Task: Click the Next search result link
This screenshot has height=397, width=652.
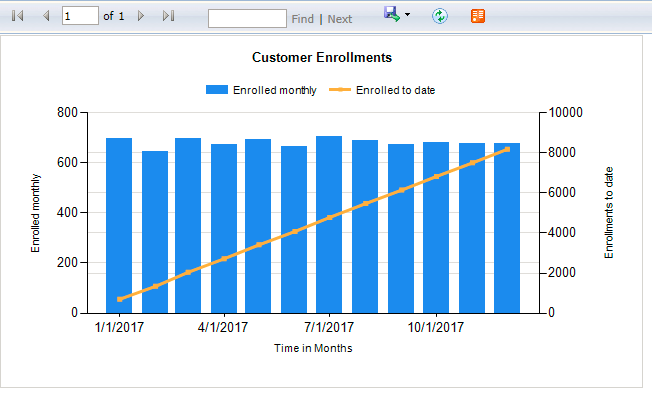Action: click(339, 19)
